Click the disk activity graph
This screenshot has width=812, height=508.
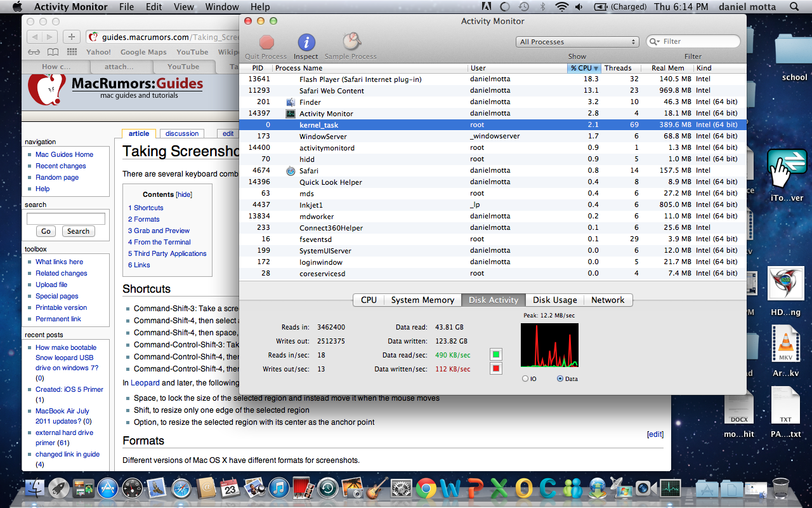(x=549, y=345)
